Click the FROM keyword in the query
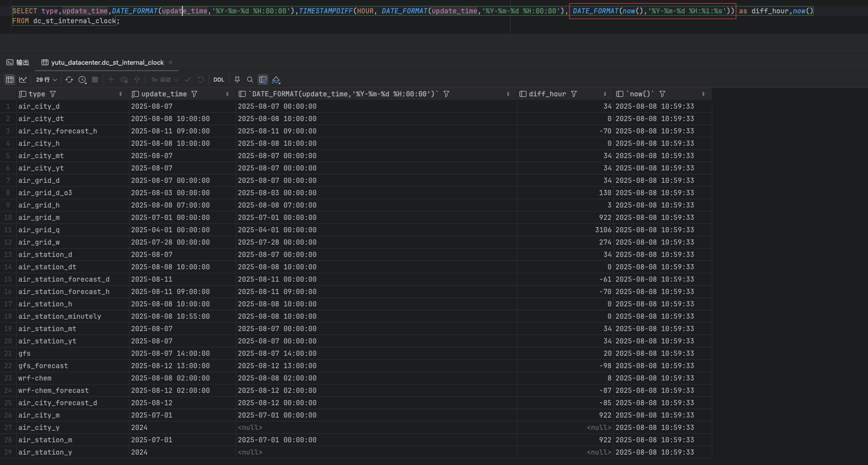The image size is (868, 465). coord(21,21)
